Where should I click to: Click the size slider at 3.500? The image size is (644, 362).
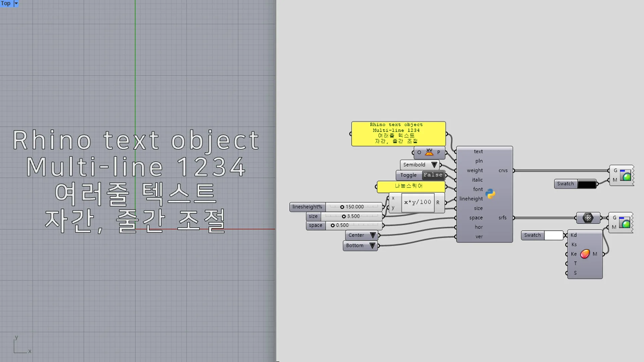point(343,216)
